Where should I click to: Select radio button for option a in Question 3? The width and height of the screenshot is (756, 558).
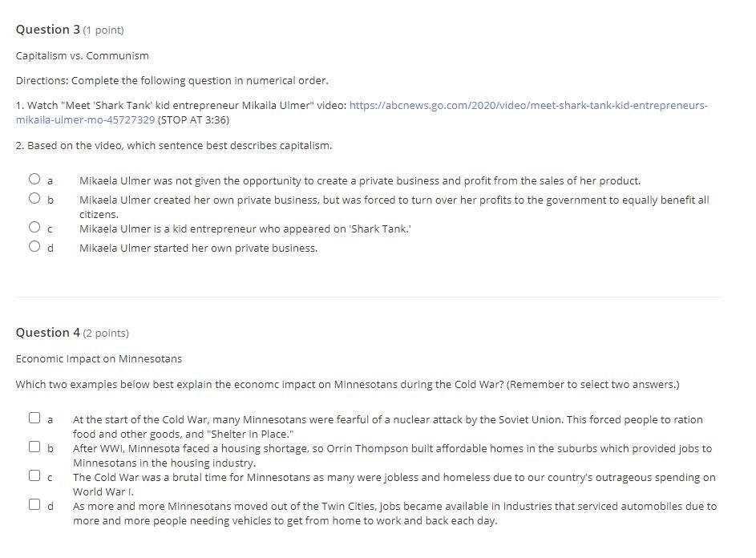(34, 180)
